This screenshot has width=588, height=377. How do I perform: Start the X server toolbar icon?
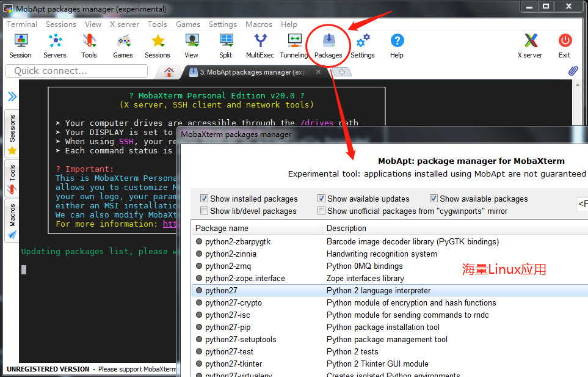coord(530,46)
